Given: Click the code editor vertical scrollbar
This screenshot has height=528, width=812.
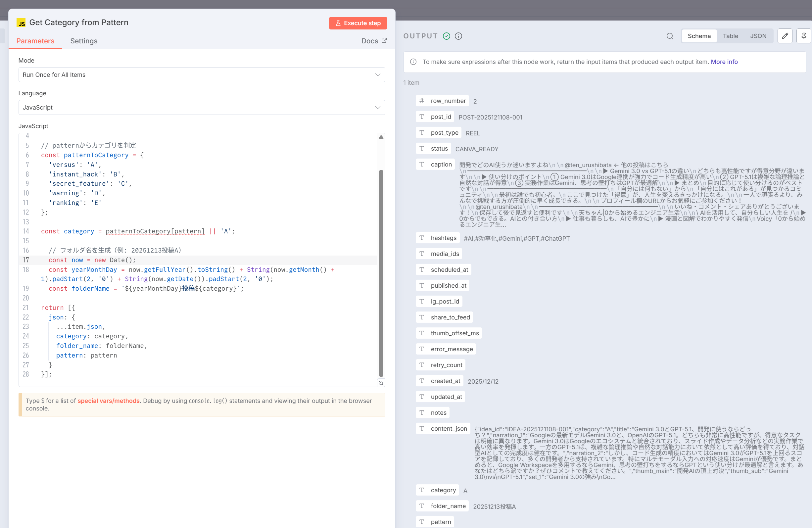Looking at the screenshot, I should tap(381, 273).
